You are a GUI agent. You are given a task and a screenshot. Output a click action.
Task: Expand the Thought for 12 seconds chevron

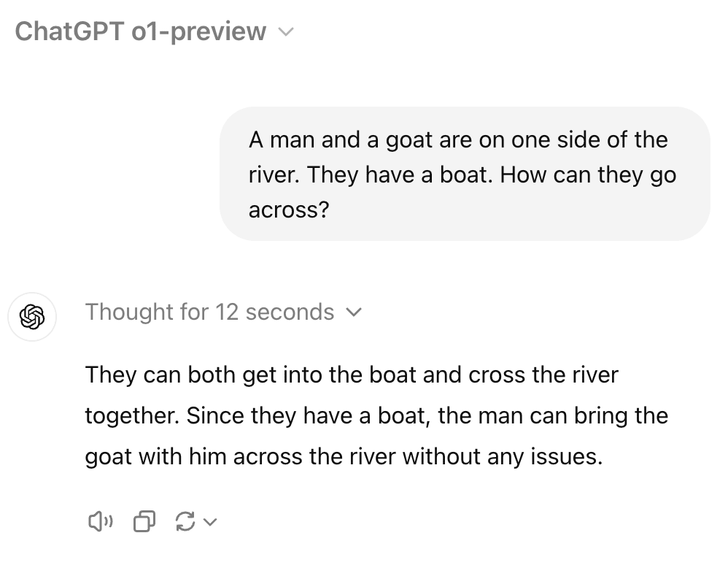(354, 312)
